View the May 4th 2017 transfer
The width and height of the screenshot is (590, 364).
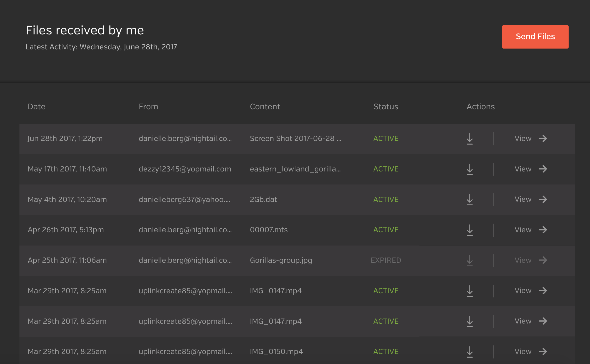531,199
